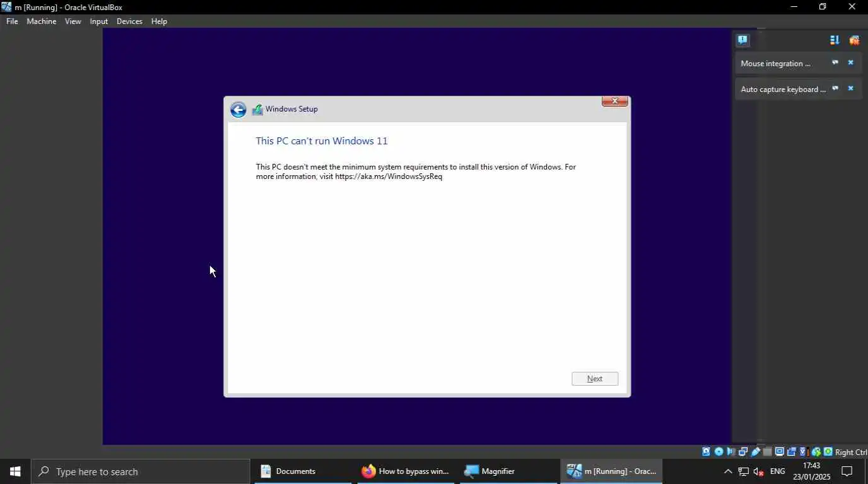The image size is (868, 484).
Task: Go back using the blue arrow in Windows Setup
Action: (238, 110)
